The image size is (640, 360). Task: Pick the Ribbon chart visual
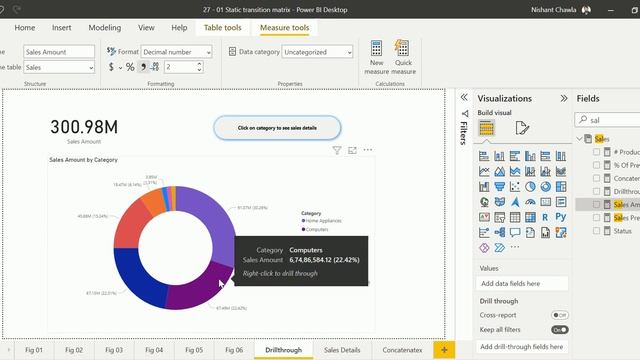pos(561,171)
